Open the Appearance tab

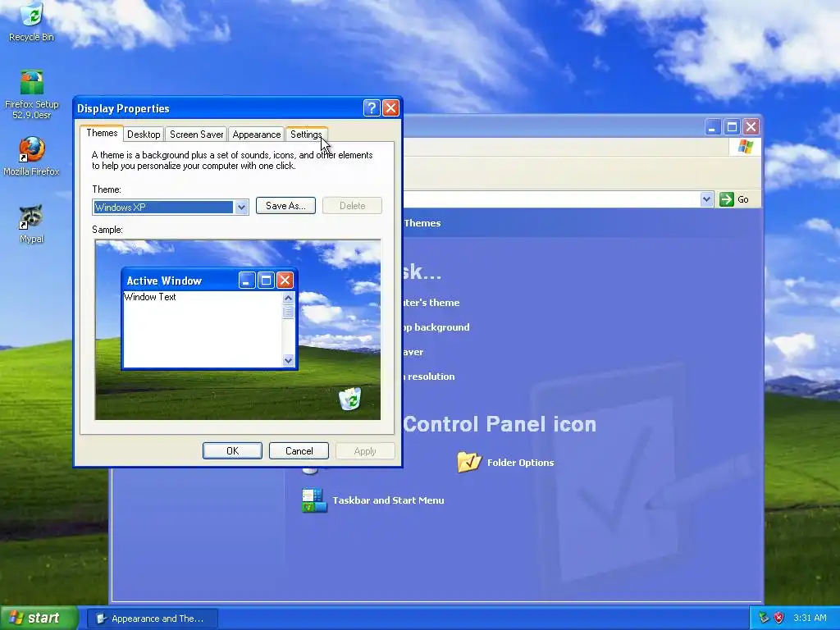(x=257, y=135)
